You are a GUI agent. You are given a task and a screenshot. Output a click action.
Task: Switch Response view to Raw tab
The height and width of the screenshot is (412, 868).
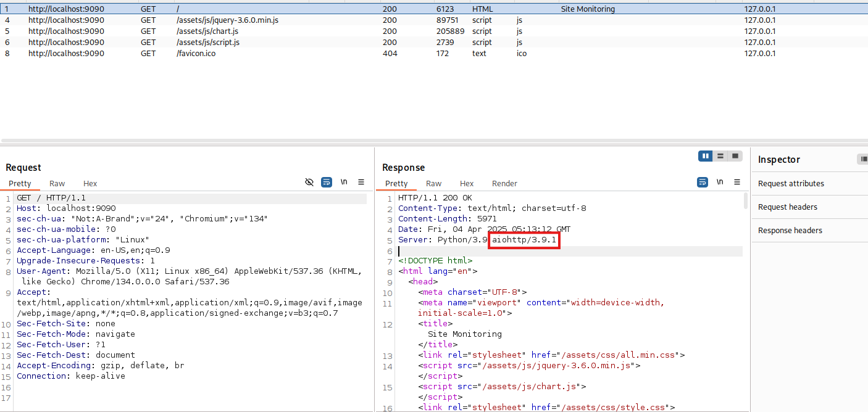point(434,183)
